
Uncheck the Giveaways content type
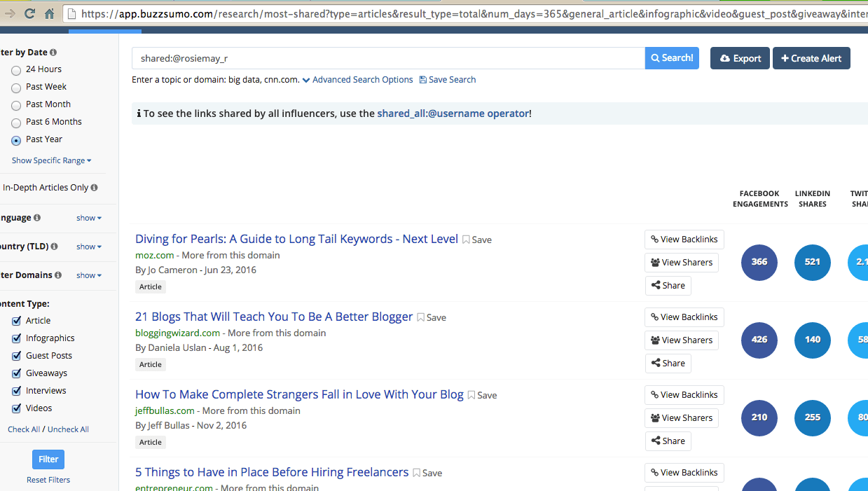(16, 373)
